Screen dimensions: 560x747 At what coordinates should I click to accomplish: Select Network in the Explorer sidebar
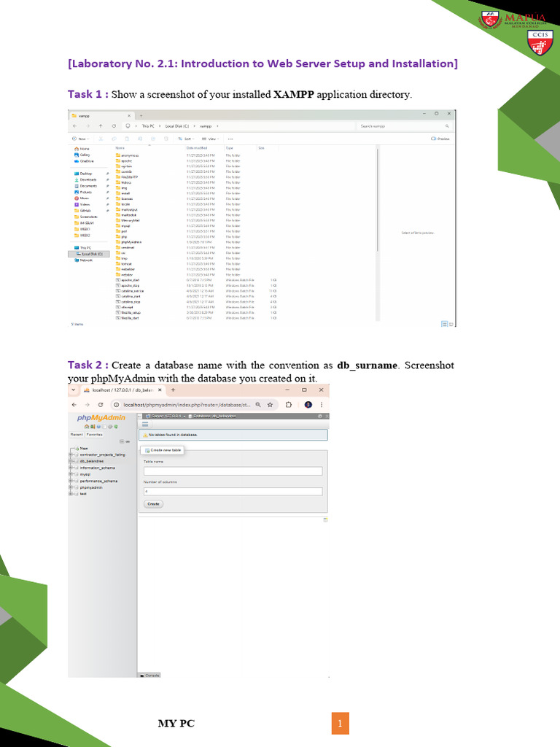(x=84, y=260)
